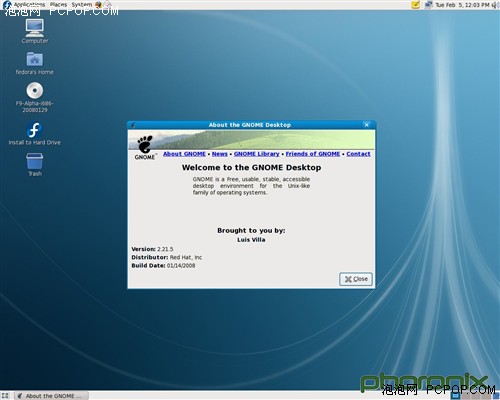Click the Distributor Red Hat, Inc text
The width and height of the screenshot is (500, 400).
(x=167, y=257)
